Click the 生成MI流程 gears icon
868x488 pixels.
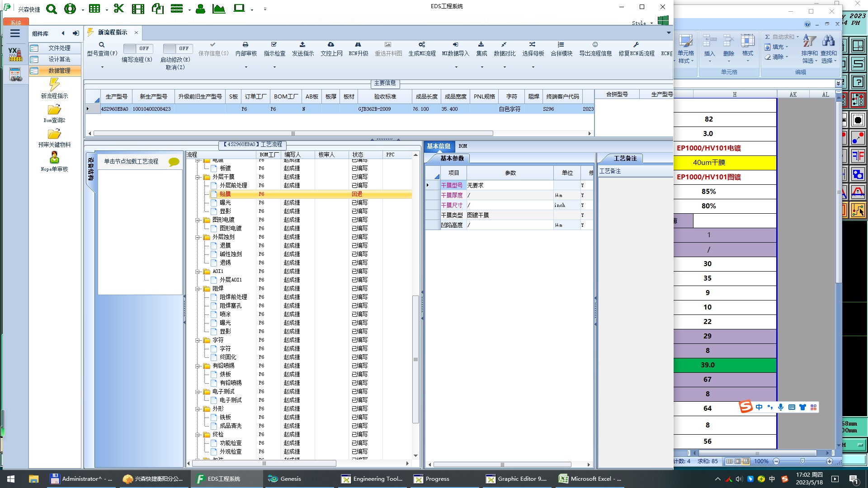coord(421,45)
